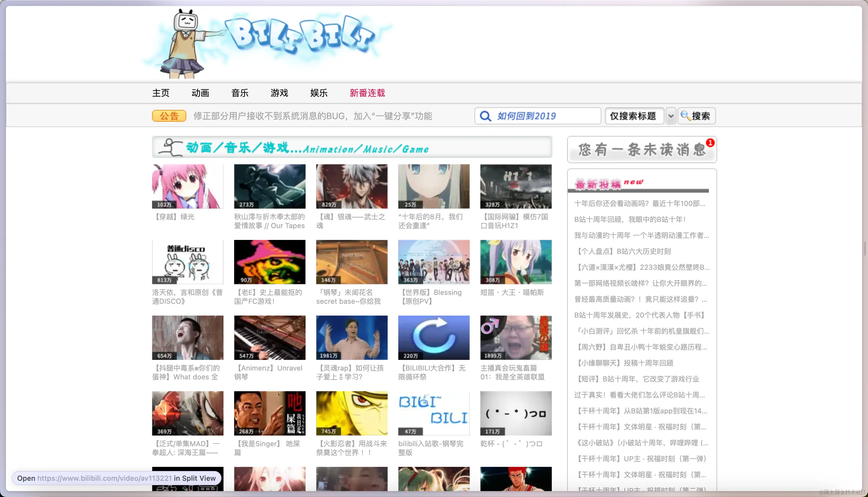Click the search input showing 如何回到2019
This screenshot has height=497, width=868.
coord(538,116)
